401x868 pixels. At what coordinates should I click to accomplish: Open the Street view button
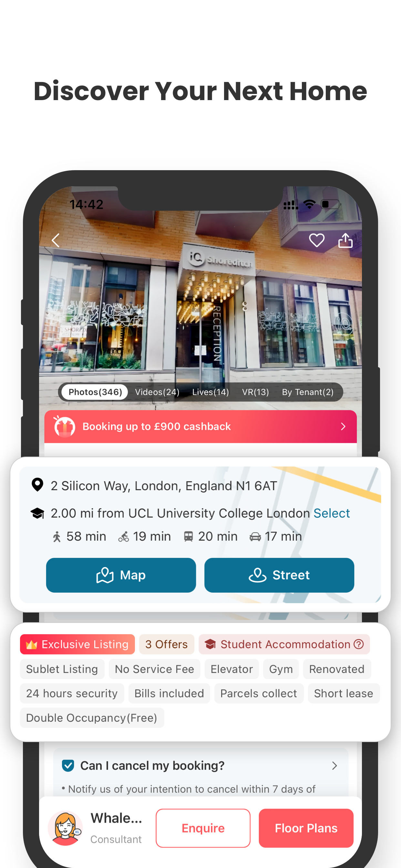(x=279, y=575)
